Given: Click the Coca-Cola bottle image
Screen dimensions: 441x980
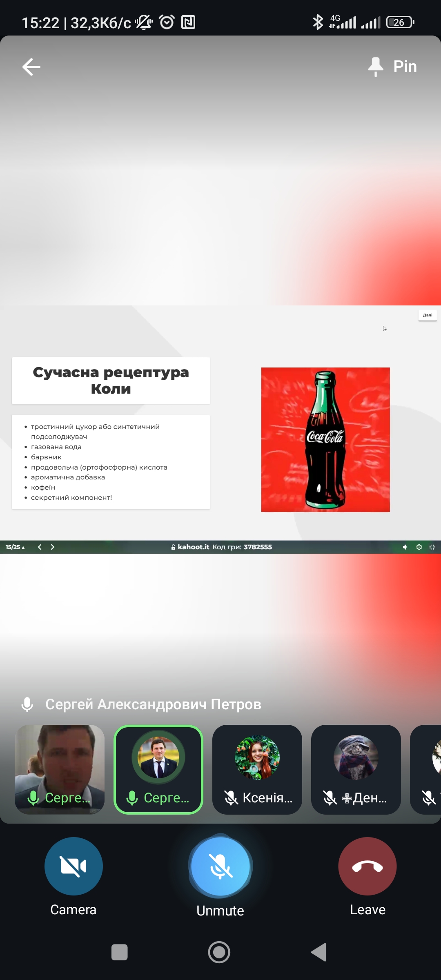Looking at the screenshot, I should 325,440.
